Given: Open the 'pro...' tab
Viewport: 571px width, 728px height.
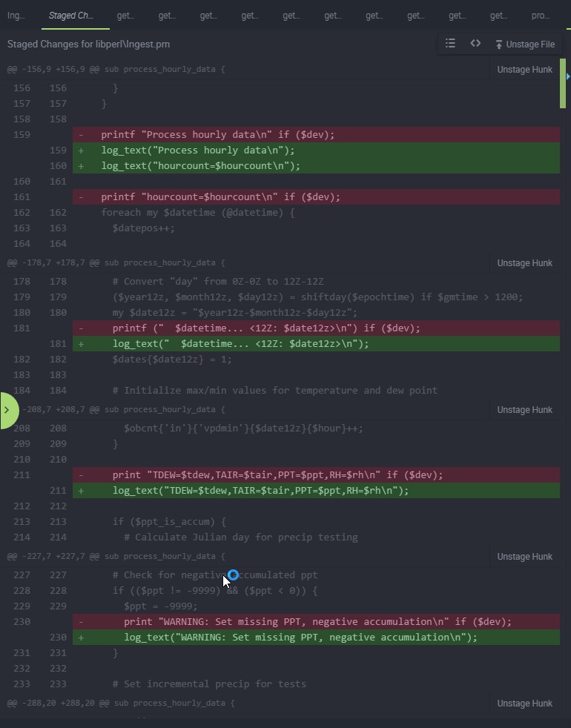Looking at the screenshot, I should coord(541,16).
